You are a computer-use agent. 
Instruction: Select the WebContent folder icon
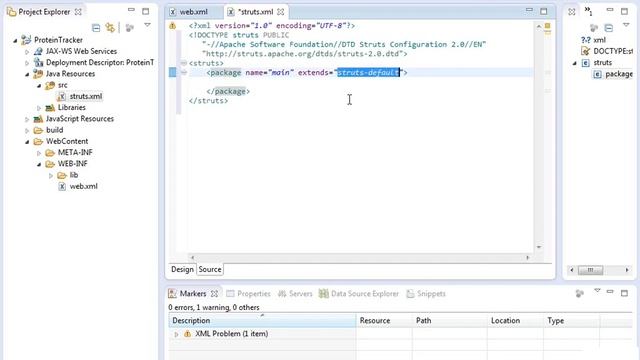coord(38,141)
